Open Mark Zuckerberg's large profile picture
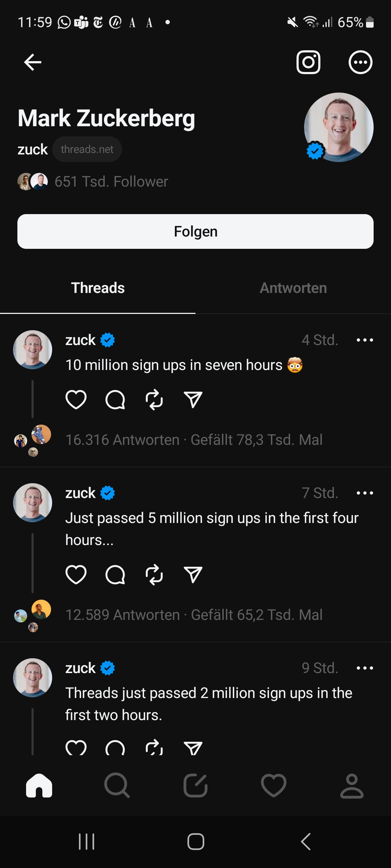Viewport: 391px width, 868px height. (x=339, y=127)
